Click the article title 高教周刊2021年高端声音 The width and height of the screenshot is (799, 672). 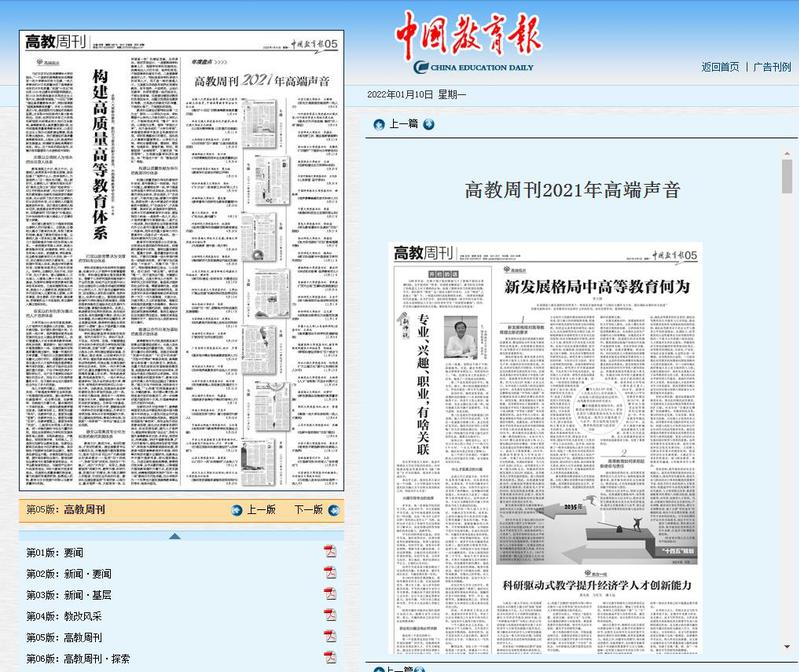coord(573,191)
